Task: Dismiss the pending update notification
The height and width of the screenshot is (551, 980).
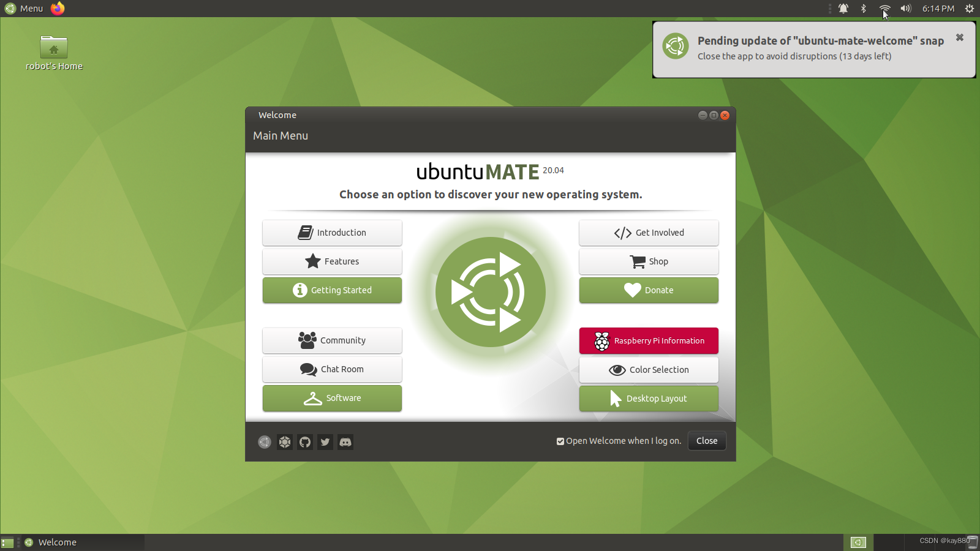Action: coord(960,37)
